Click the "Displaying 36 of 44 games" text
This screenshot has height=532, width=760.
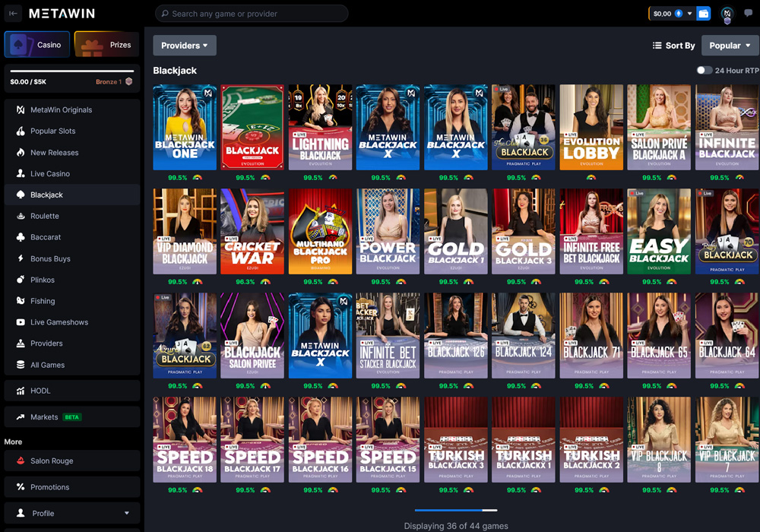coord(456,526)
